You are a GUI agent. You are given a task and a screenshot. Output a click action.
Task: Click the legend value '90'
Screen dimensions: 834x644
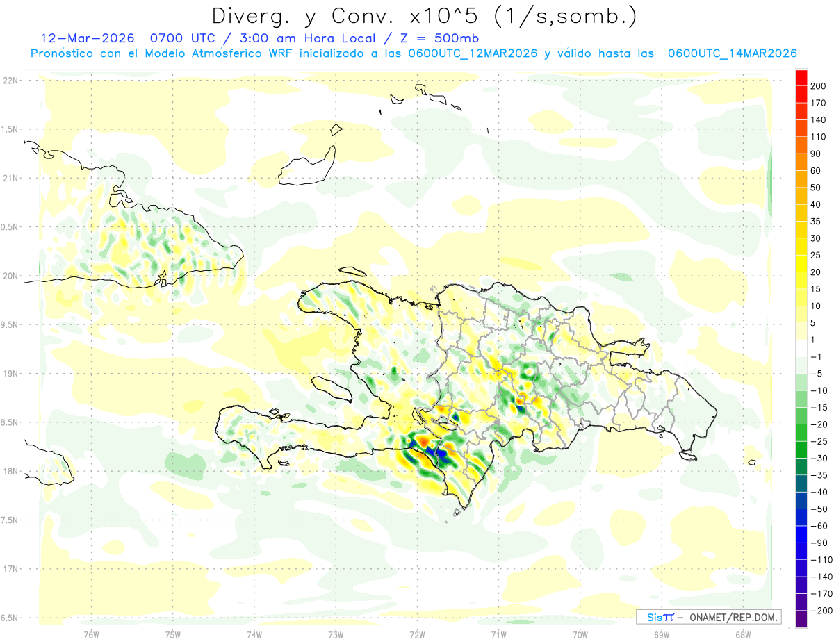[816, 154]
